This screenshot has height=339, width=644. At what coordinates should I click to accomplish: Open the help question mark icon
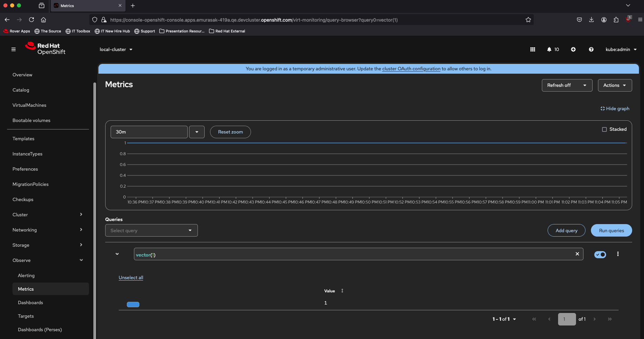point(591,49)
